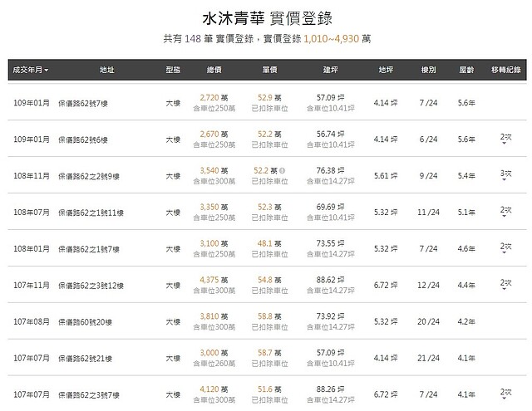Expand 2次 transfer record for 保儀路62之3號7樓

[x=505, y=394]
